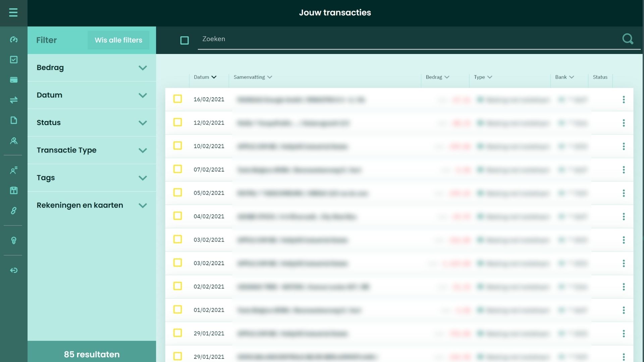
Task: Expand the Transactie Type filter
Action: pos(92,150)
